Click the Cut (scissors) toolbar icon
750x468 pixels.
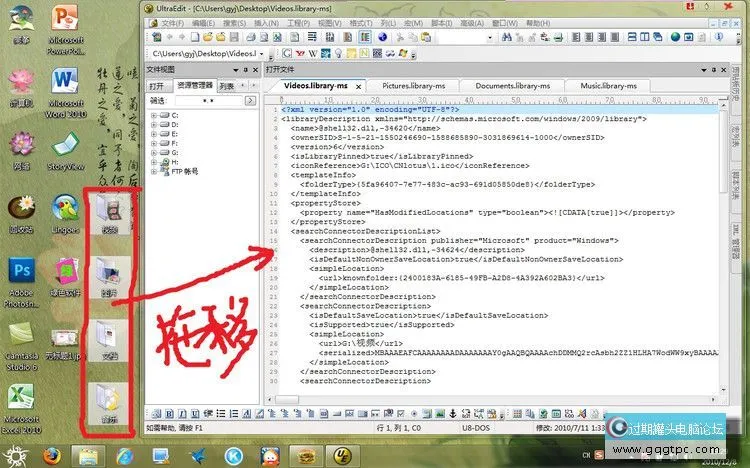coord(400,37)
